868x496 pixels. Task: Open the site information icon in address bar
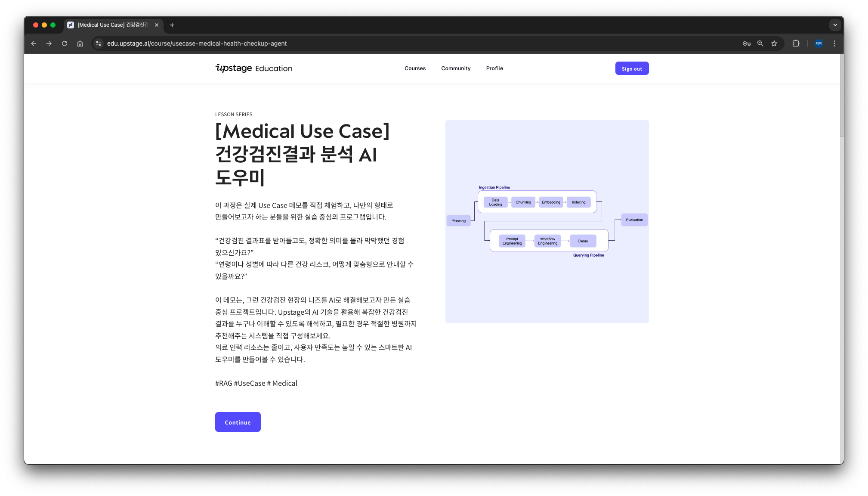click(99, 43)
